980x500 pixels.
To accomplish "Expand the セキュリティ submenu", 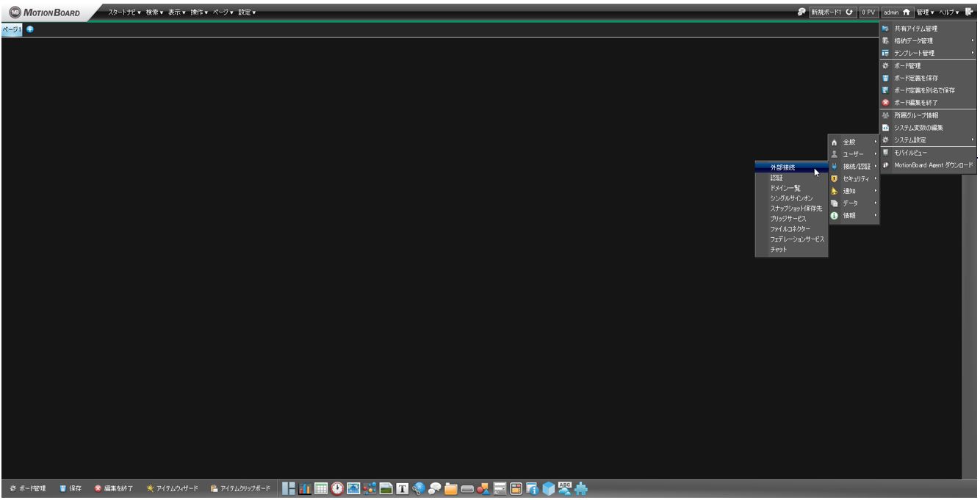I will pos(855,178).
